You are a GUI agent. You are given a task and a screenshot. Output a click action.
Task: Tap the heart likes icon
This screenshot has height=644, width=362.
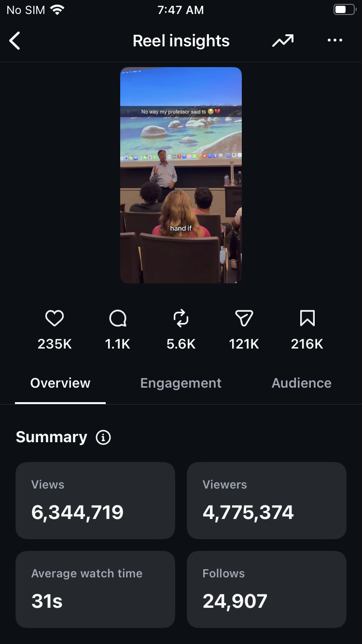click(55, 318)
